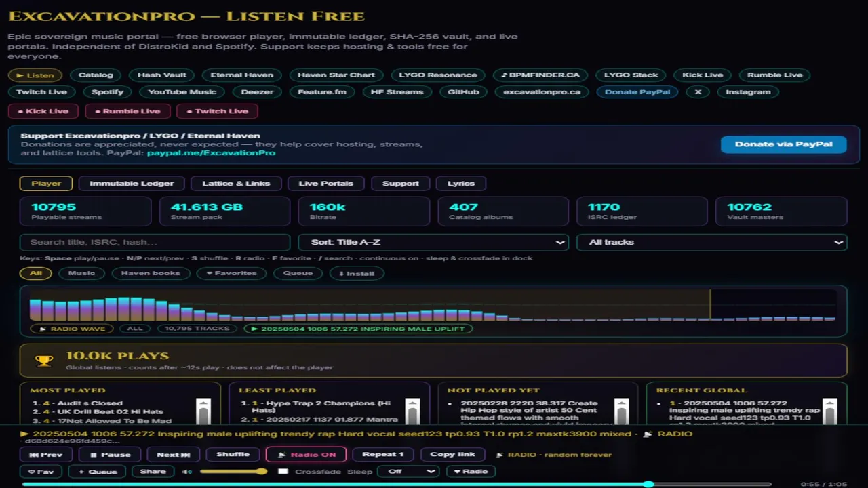This screenshot has width=868, height=488.
Task: Open the red Twitch Live badge
Action: pos(217,111)
